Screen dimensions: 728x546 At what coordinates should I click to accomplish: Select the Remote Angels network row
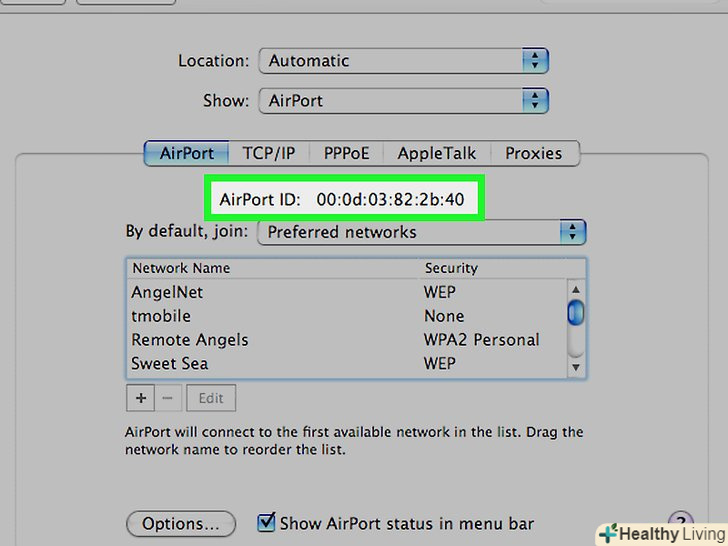click(346, 340)
